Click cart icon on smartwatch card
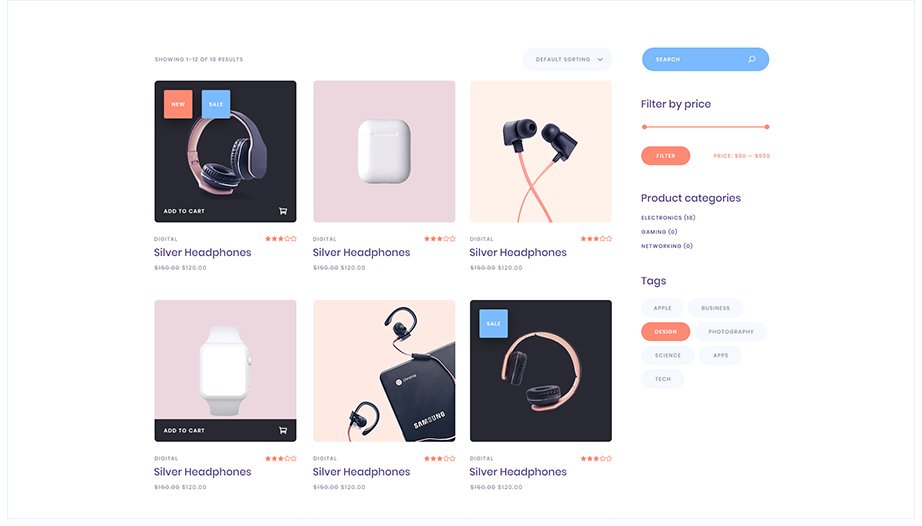This screenshot has height=526, width=922. click(283, 430)
